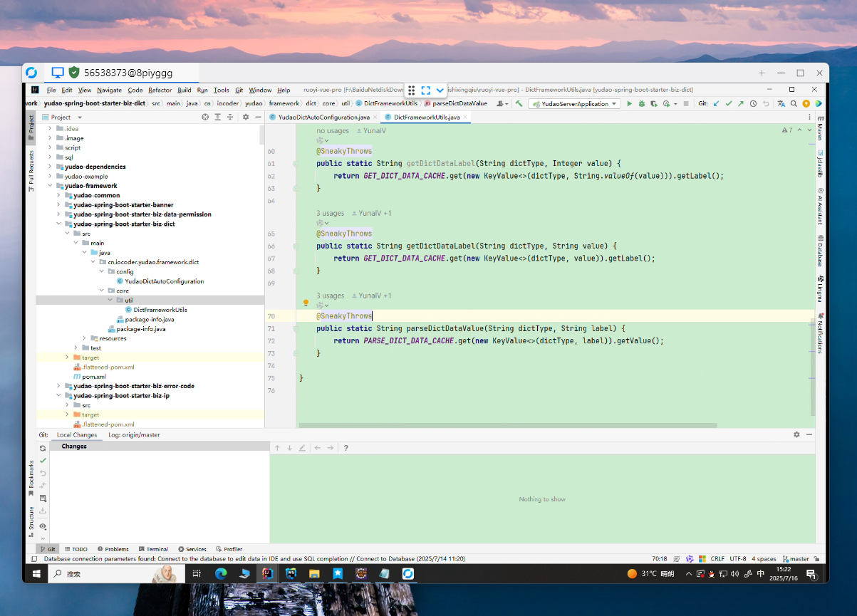Image resolution: width=857 pixels, height=616 pixels.
Task: Click the WebStorm icon in the taskbar
Action: click(291, 573)
